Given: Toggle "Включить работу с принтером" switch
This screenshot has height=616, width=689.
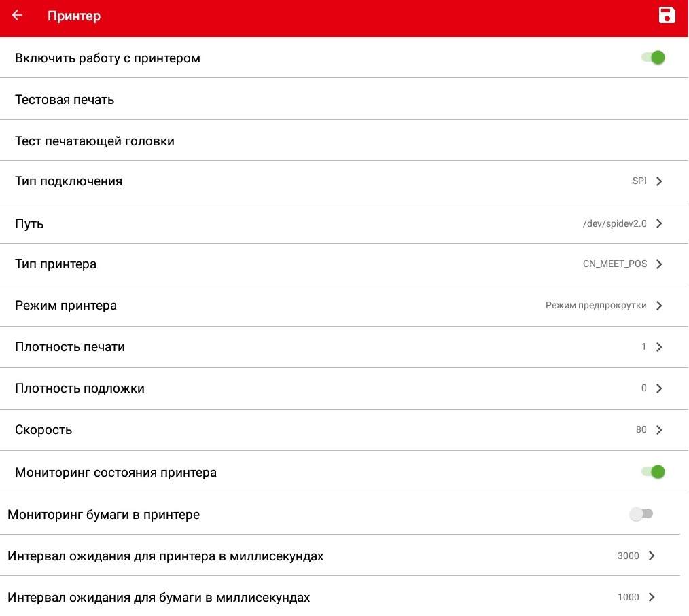Looking at the screenshot, I should point(653,58).
